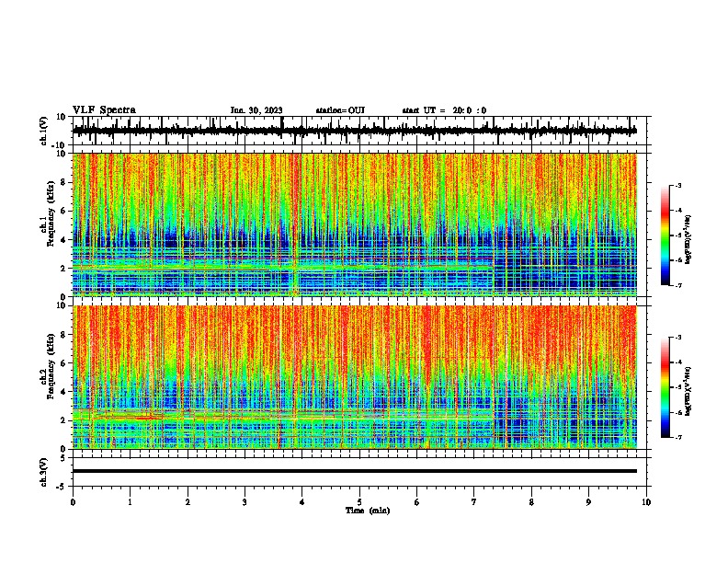
Task: Click time axis tick label "0"
Action: pyautogui.click(x=73, y=502)
